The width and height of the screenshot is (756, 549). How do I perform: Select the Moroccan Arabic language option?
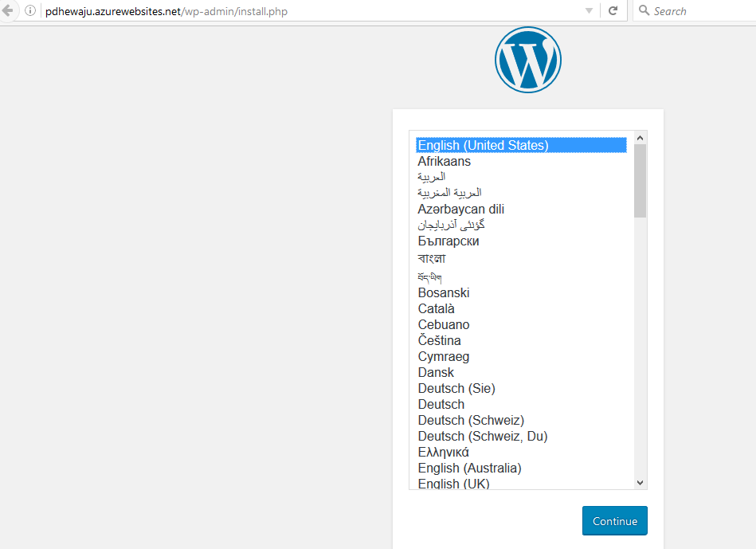coord(521,193)
